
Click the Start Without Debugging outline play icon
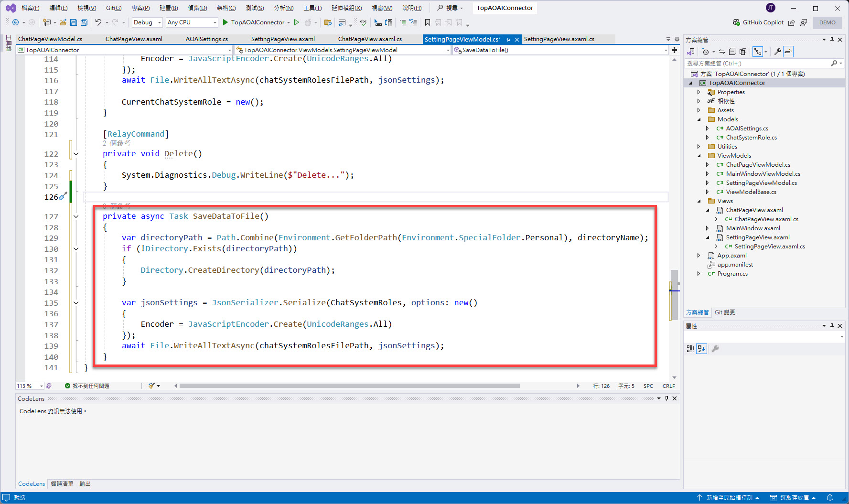click(x=297, y=22)
